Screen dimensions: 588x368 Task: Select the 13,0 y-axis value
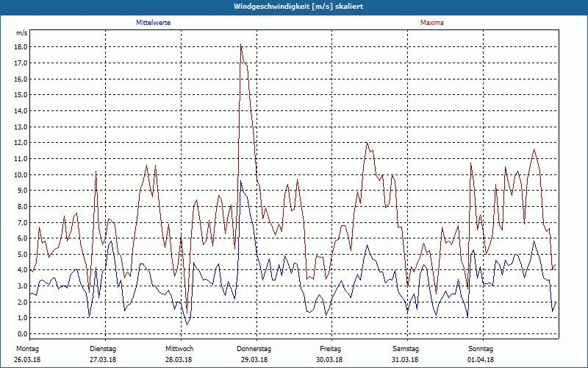[x=21, y=127]
